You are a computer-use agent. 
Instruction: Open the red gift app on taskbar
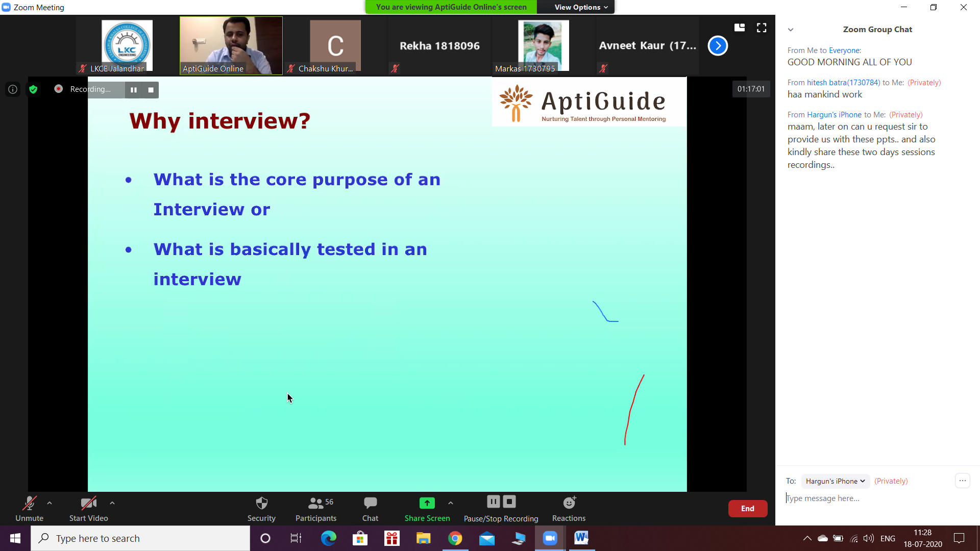(x=391, y=538)
